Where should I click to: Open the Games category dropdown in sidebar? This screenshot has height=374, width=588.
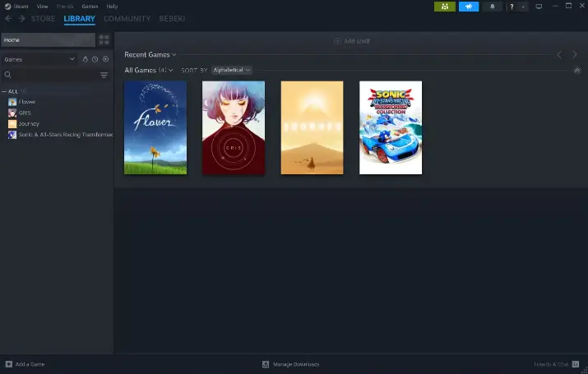[x=39, y=59]
